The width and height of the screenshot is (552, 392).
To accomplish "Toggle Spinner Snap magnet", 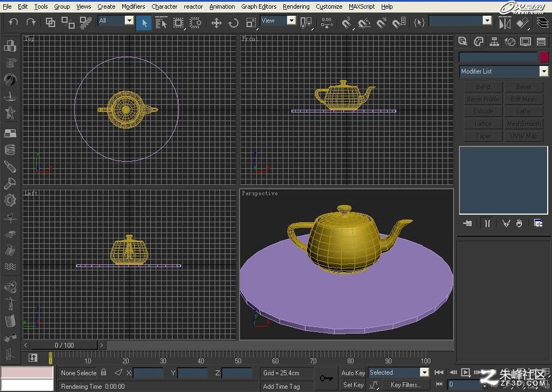I will (399, 23).
